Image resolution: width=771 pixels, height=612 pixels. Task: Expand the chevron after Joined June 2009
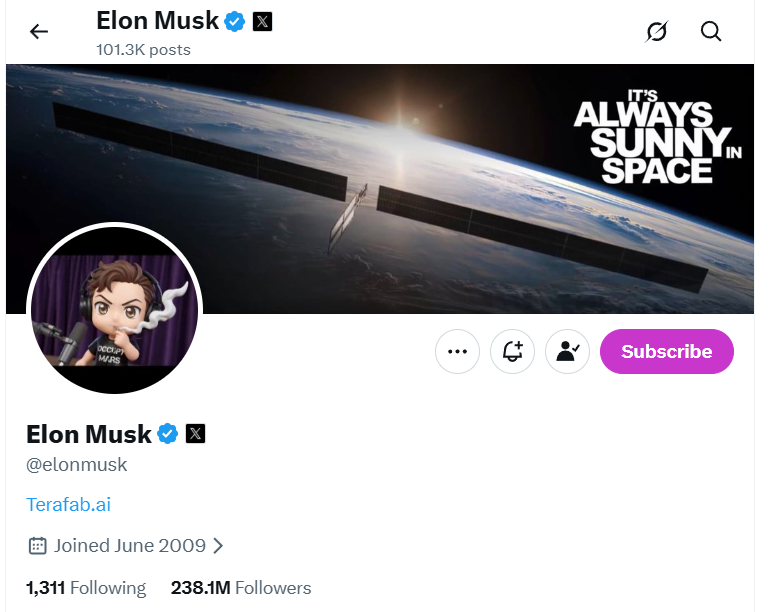click(219, 546)
